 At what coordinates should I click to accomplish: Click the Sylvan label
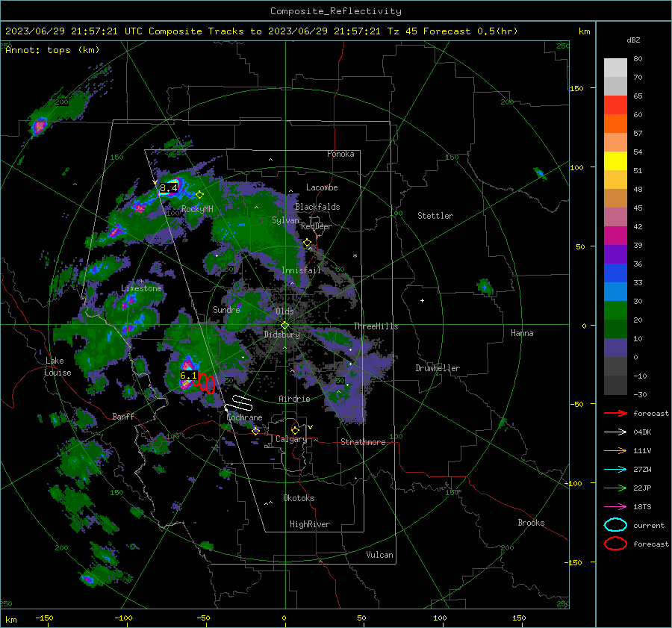(x=285, y=220)
